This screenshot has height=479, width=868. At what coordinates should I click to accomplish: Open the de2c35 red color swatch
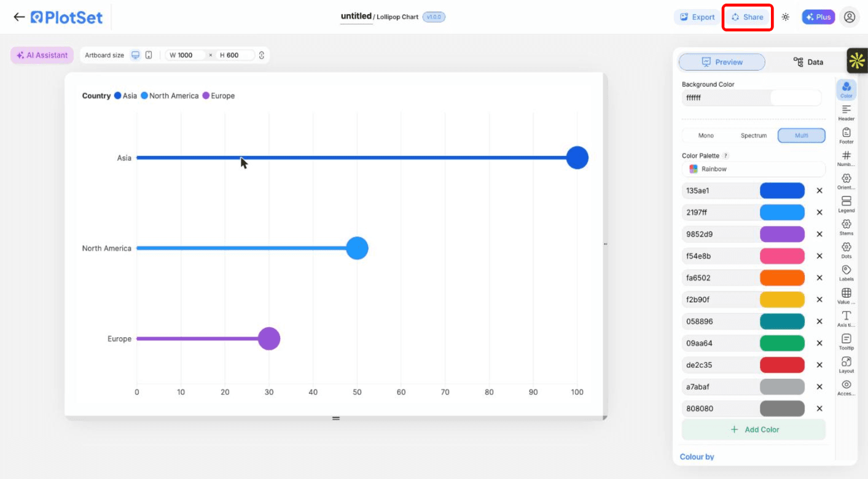point(782,365)
